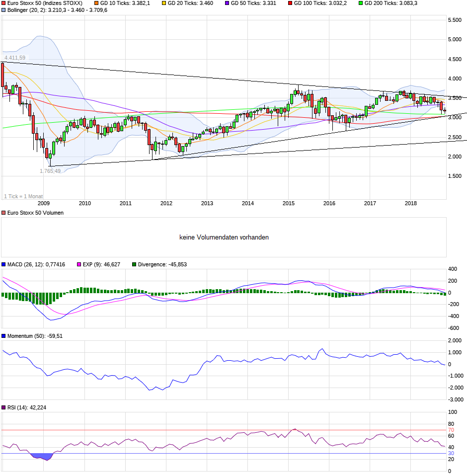This screenshot has height=476, width=467.
Task: Click the high price label '4.411,59'
Action: click(15, 58)
